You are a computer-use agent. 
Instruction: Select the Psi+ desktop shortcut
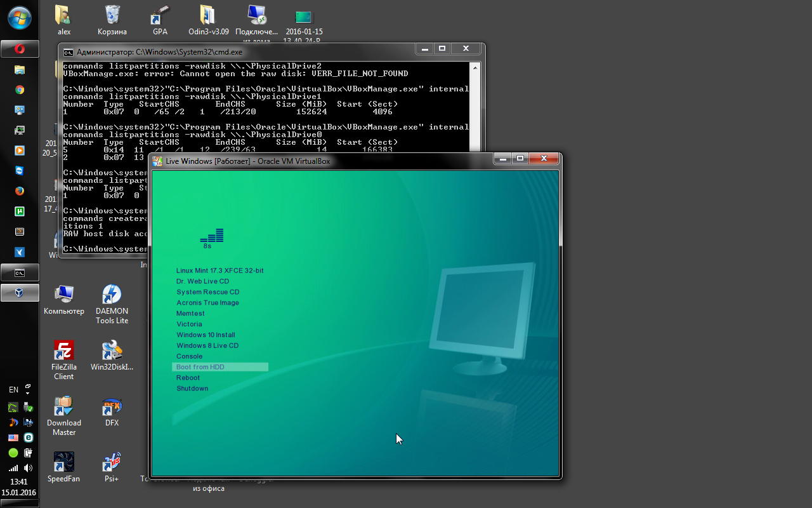point(112,467)
